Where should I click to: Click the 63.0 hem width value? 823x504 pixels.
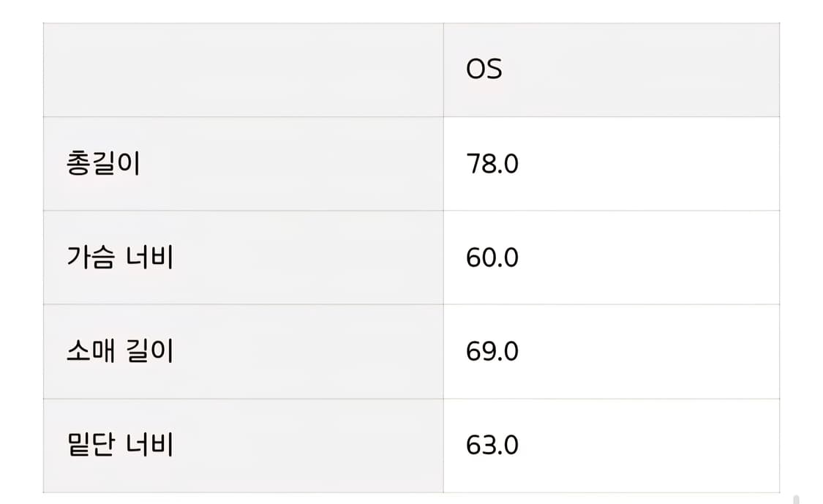tap(492, 445)
